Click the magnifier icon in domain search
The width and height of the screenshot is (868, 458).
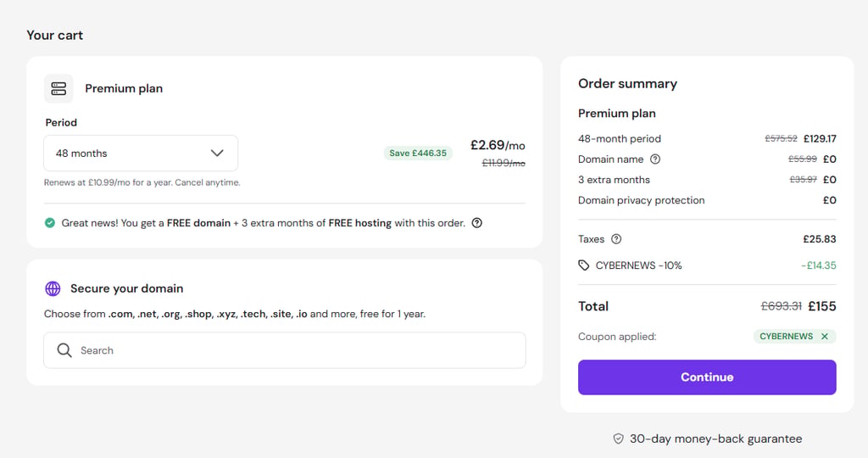[x=64, y=350]
